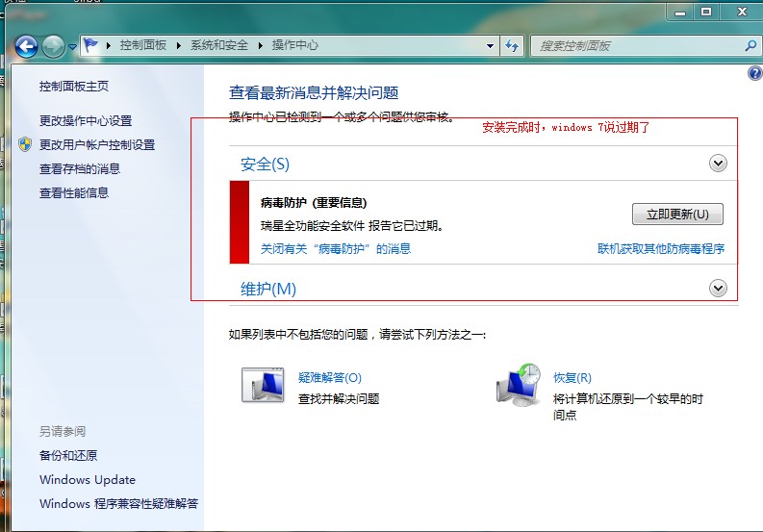Click the 查看最新消息并解决问题 heading
The height and width of the screenshot is (532, 763).
[314, 92]
